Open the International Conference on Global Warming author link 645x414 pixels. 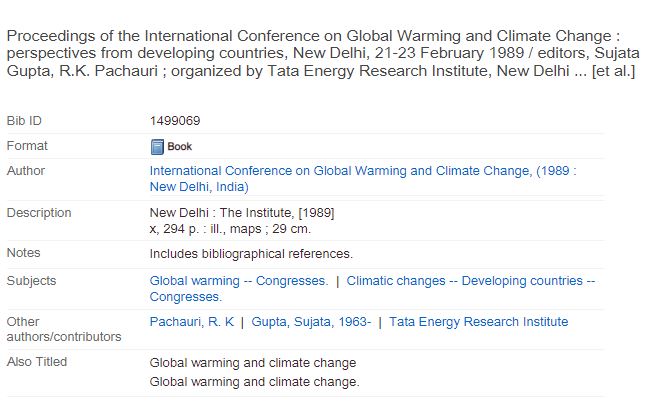click(x=363, y=179)
